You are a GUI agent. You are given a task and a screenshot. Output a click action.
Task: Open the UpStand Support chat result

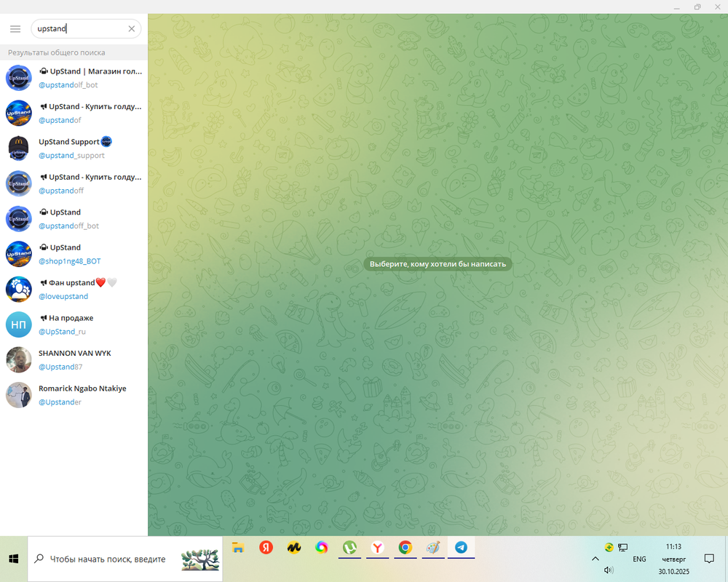(x=74, y=148)
